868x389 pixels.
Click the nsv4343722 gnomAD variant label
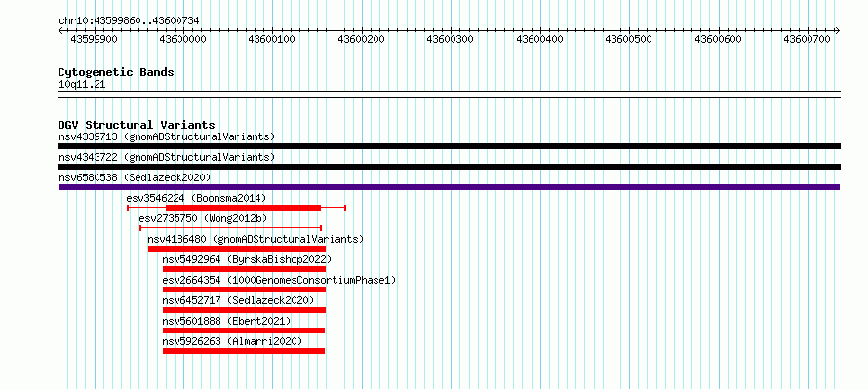167,157
